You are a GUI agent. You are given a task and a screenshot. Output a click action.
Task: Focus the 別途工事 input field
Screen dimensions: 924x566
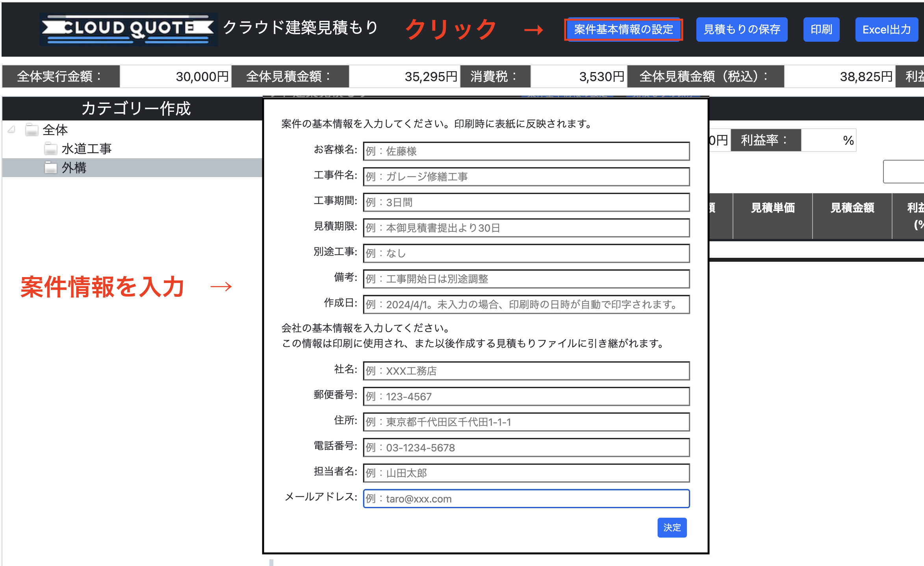[x=526, y=253]
